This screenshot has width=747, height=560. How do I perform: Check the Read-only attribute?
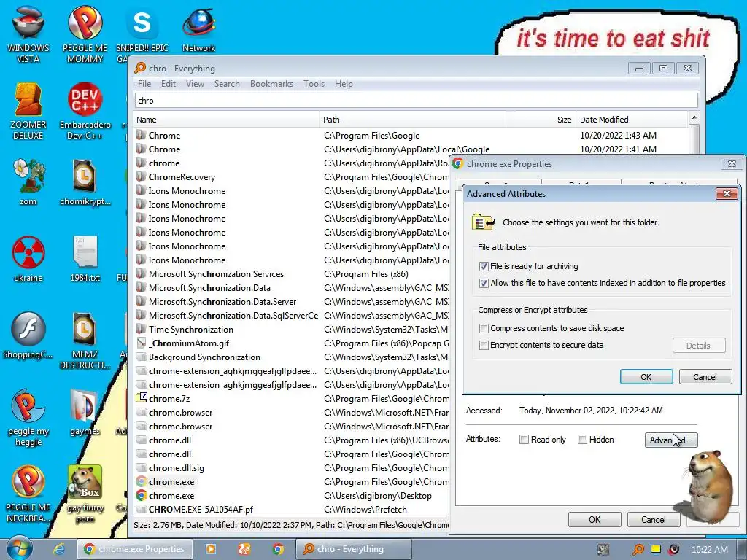click(x=524, y=440)
